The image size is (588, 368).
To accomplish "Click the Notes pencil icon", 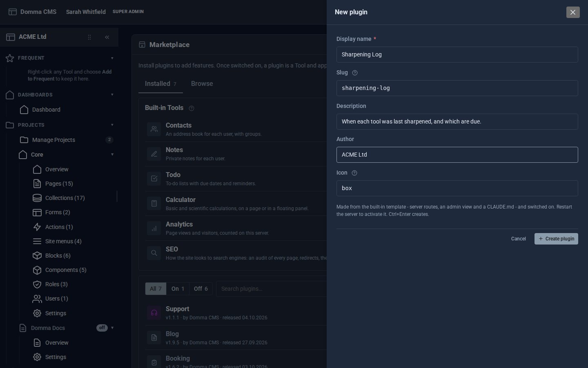I will 154,154.
